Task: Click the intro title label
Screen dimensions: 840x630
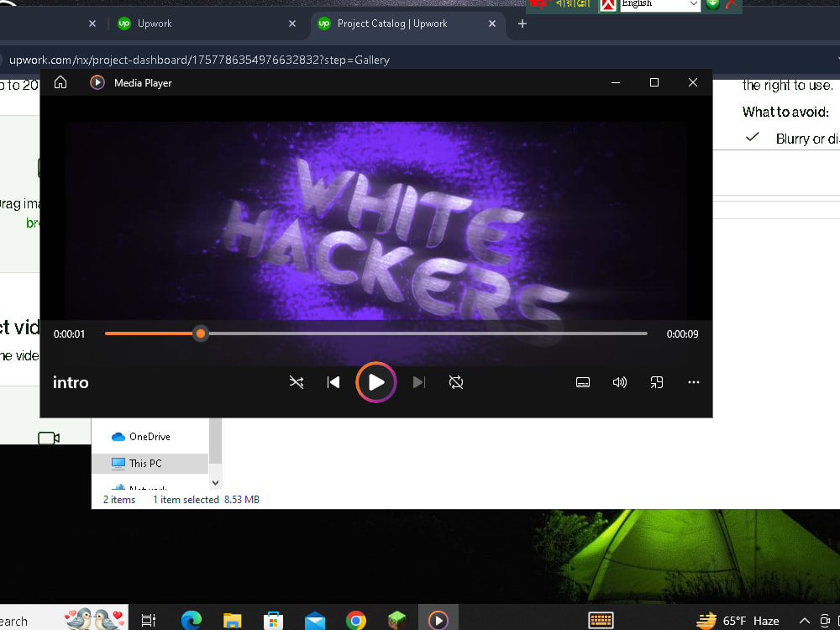Action: (x=71, y=382)
